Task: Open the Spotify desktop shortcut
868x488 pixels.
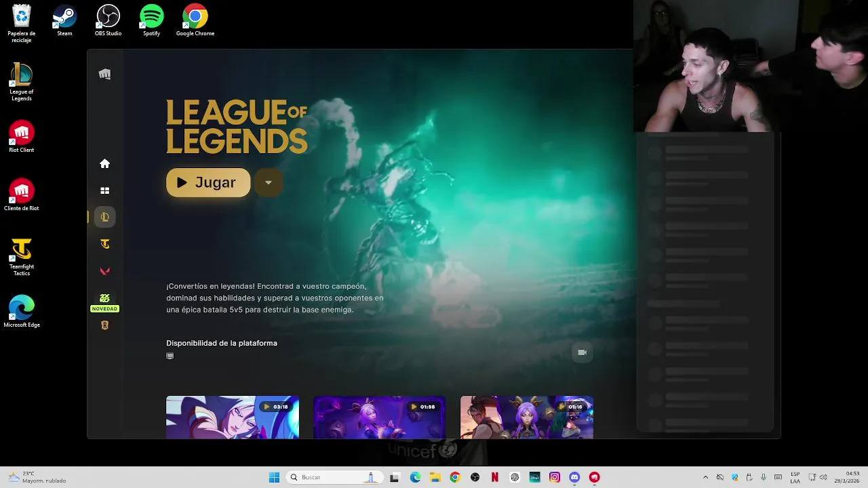Action: pos(151,20)
